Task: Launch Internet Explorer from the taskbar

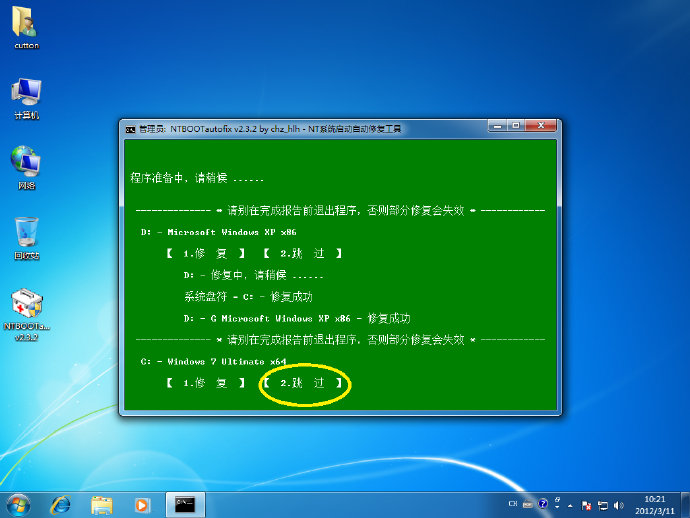Action: [x=61, y=505]
